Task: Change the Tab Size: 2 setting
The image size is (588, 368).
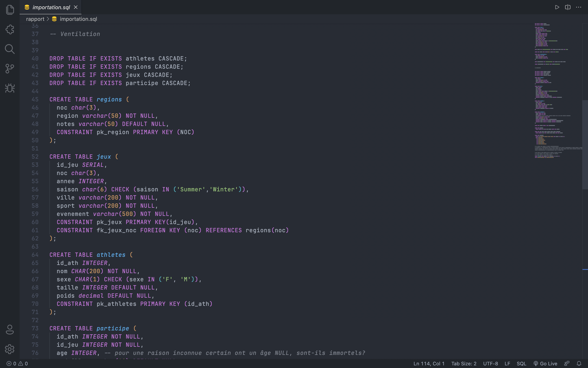Action: coord(464,364)
